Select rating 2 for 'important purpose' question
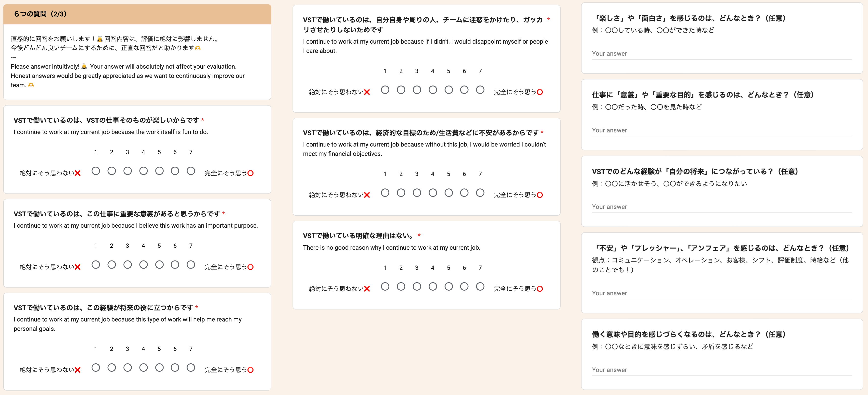The image size is (868, 395). [112, 265]
